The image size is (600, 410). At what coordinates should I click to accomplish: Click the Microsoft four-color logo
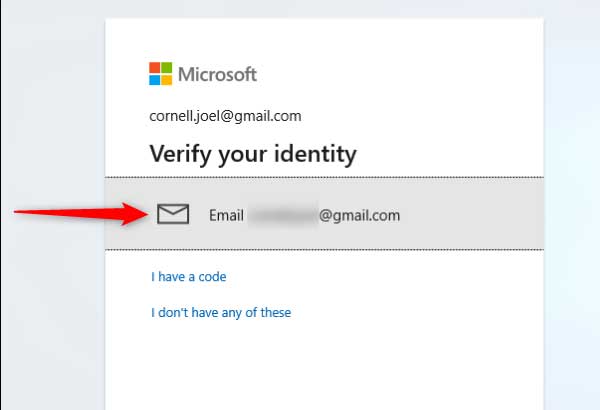click(x=160, y=74)
